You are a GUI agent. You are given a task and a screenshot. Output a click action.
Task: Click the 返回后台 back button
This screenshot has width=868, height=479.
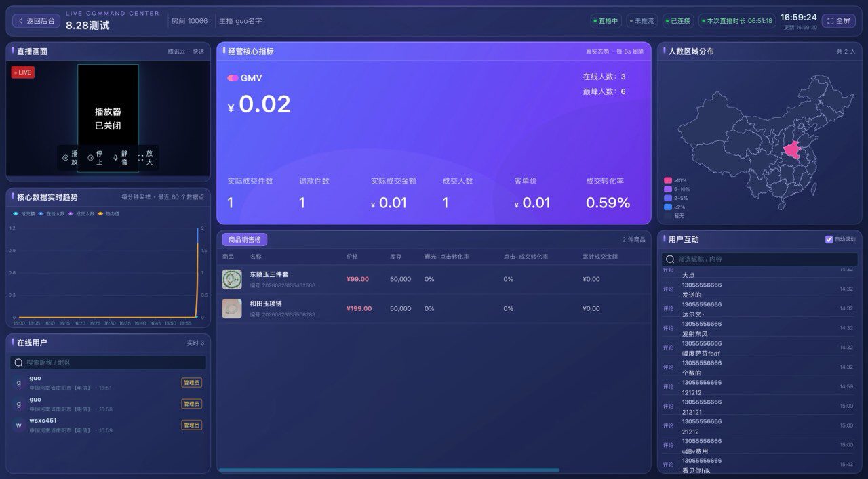point(36,21)
